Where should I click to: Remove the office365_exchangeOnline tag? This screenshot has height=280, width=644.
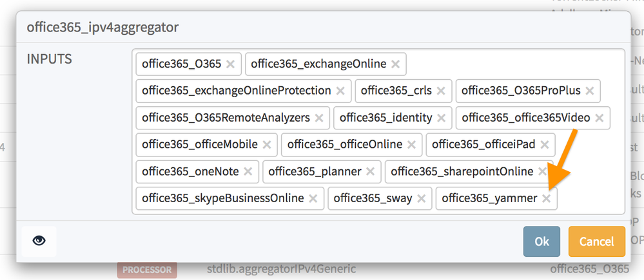395,64
